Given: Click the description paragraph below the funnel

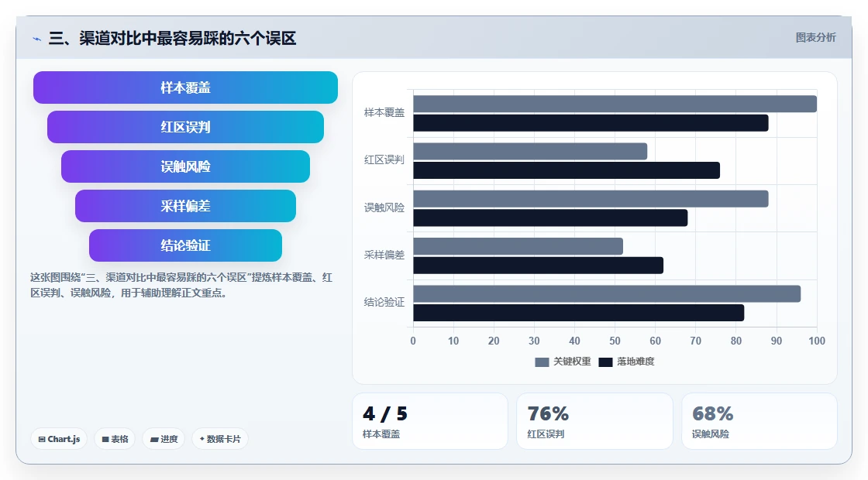Looking at the screenshot, I should point(181,286).
